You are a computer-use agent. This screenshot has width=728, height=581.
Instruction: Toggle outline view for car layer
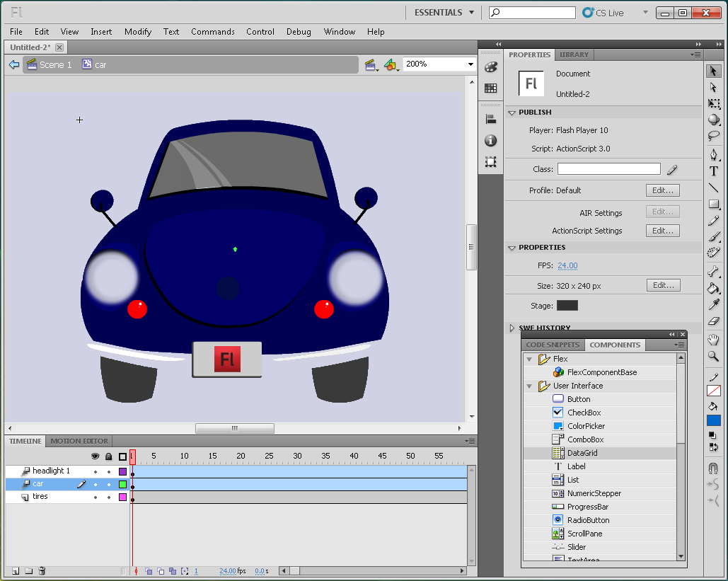click(122, 484)
